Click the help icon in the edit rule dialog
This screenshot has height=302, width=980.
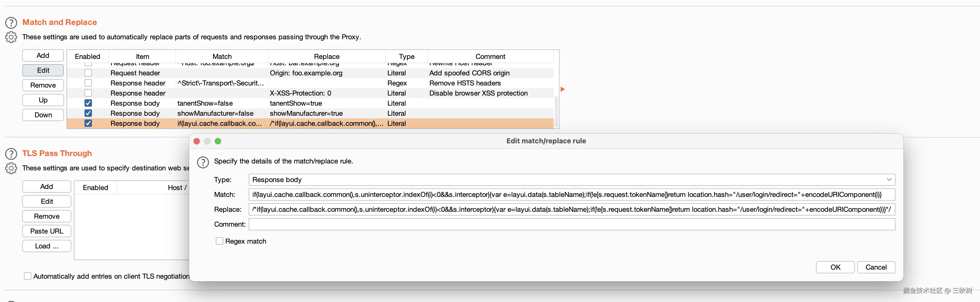coord(203,162)
